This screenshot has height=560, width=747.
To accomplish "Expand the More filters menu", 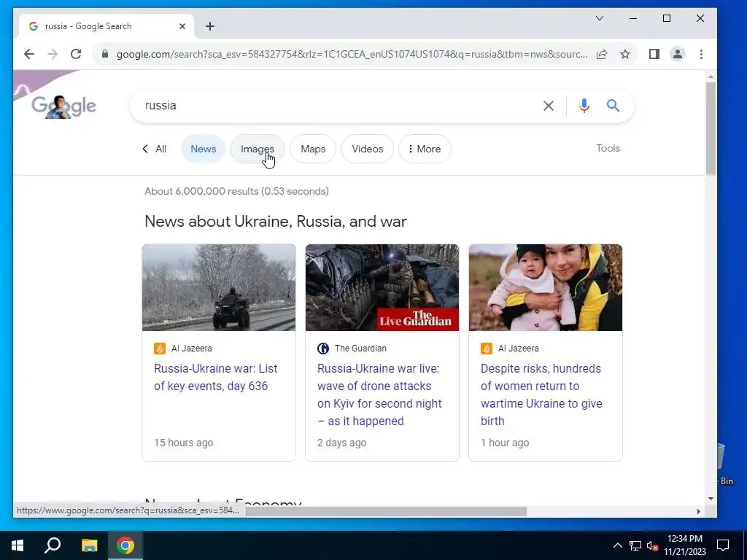I will [425, 149].
